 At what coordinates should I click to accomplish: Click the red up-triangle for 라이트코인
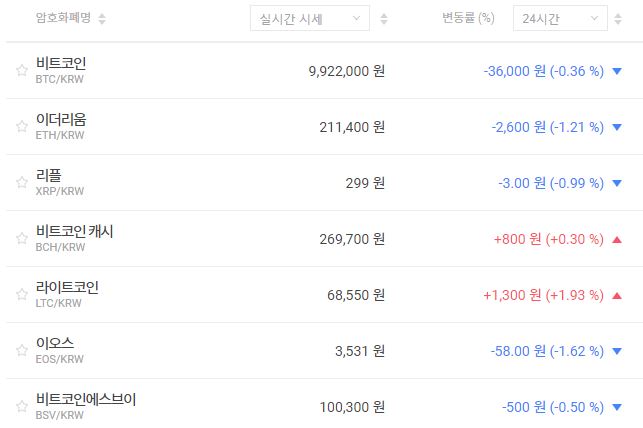616,295
